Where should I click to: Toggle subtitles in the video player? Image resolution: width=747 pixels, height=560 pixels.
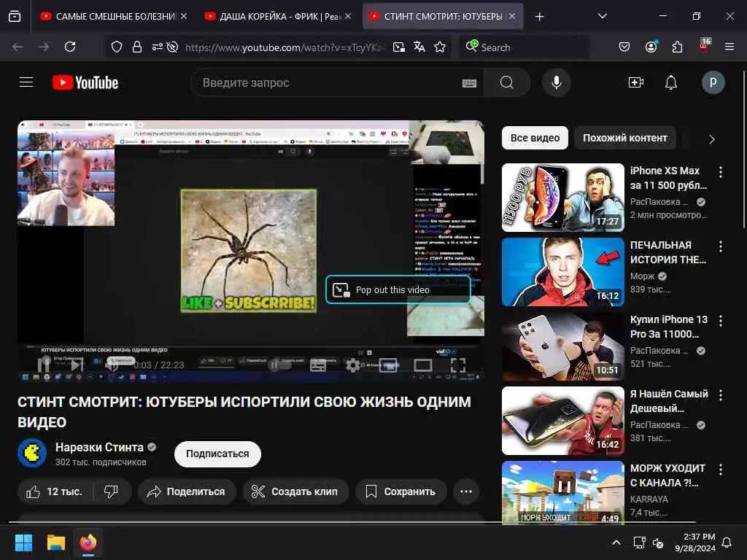(x=318, y=365)
